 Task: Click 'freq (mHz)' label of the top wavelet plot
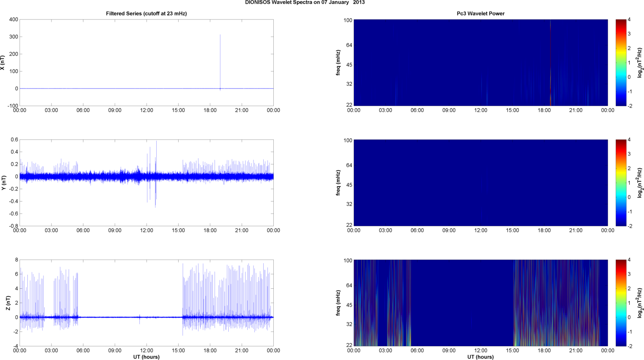(338, 62)
